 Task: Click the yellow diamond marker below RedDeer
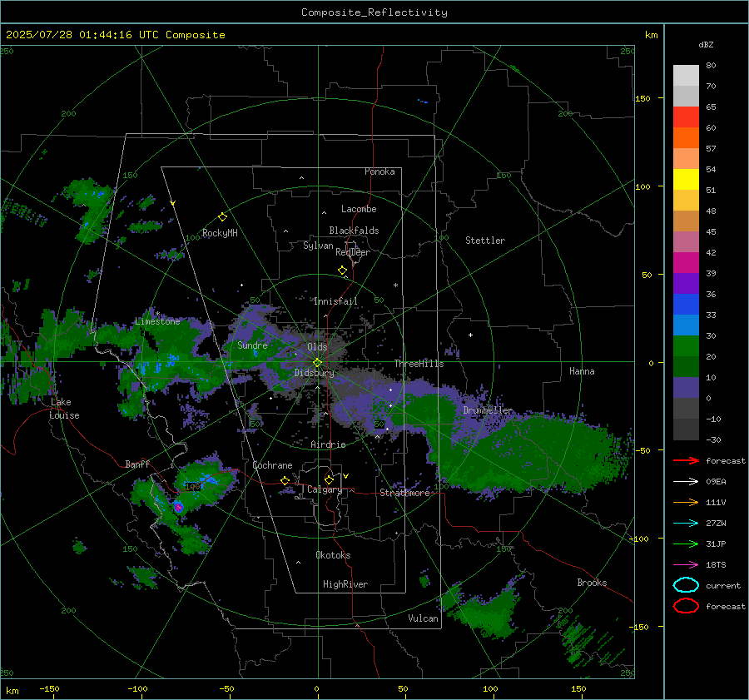(x=342, y=271)
